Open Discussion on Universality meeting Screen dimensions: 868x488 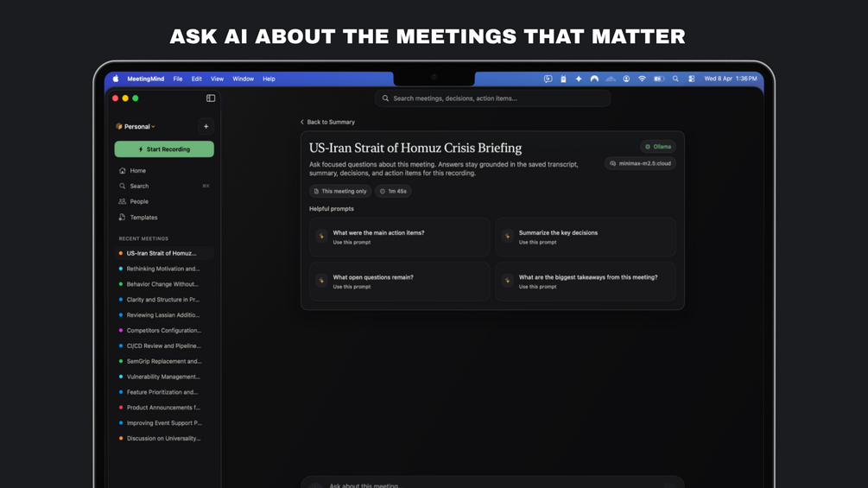164,439
